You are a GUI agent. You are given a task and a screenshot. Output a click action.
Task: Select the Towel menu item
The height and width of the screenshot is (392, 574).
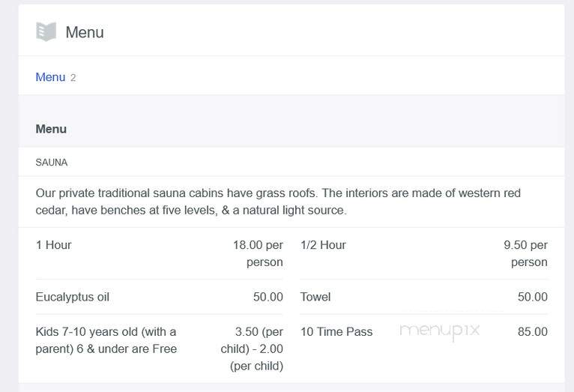click(x=315, y=297)
